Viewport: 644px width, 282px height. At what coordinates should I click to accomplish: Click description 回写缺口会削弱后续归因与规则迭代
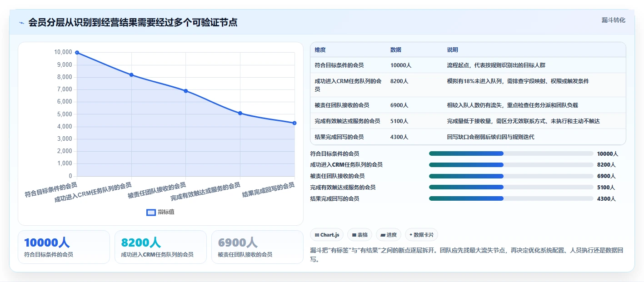(x=491, y=137)
